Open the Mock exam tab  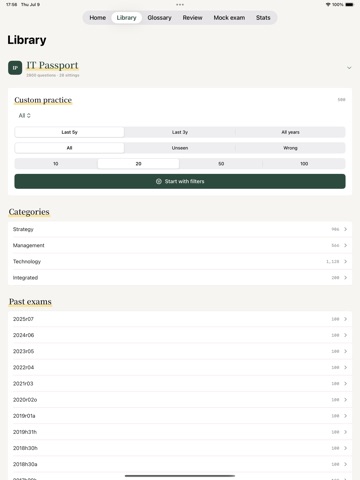click(x=229, y=18)
